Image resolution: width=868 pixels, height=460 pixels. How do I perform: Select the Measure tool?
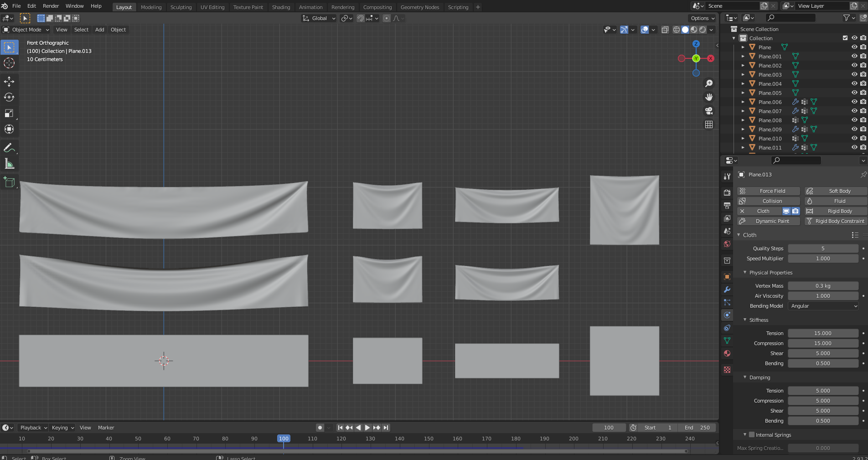9,164
